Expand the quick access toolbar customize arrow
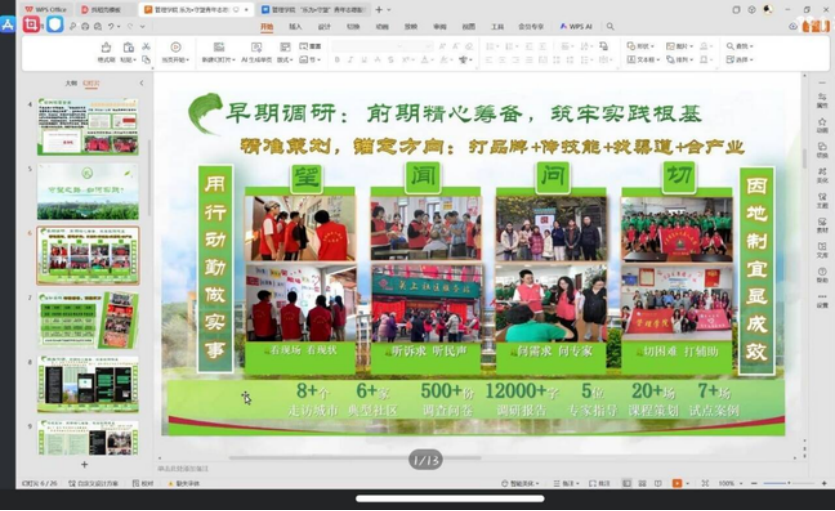The height and width of the screenshot is (511, 835). 143,26
